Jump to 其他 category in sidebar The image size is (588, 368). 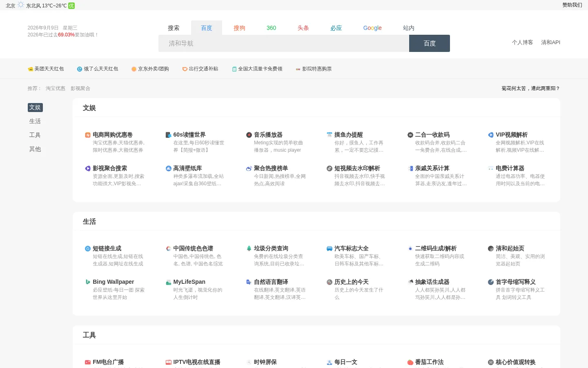coord(35,149)
